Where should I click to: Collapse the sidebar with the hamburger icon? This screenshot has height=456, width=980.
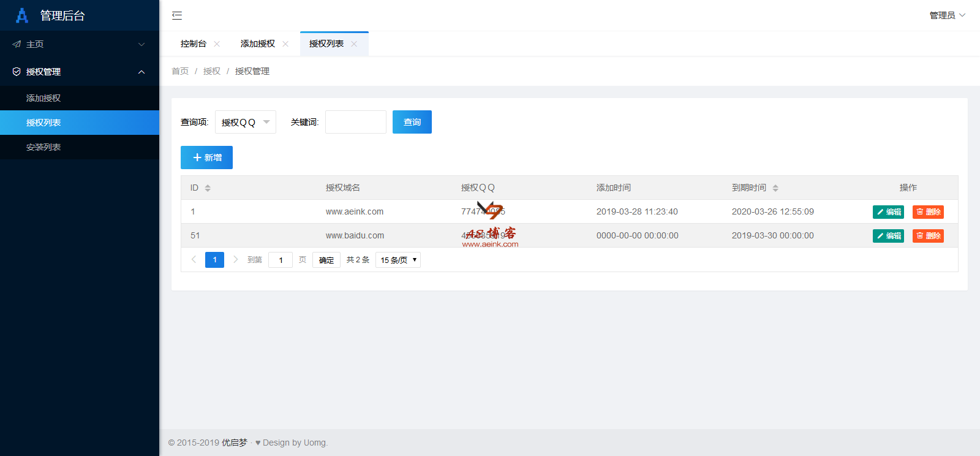177,15
